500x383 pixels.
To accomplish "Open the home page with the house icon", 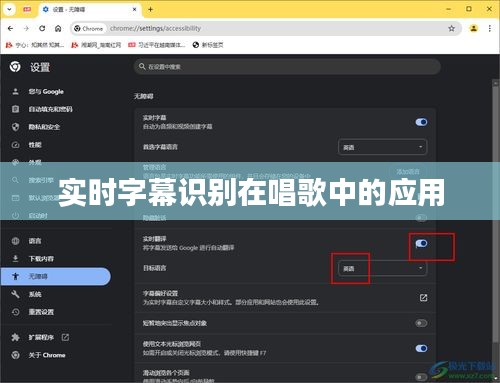I will click(58, 29).
